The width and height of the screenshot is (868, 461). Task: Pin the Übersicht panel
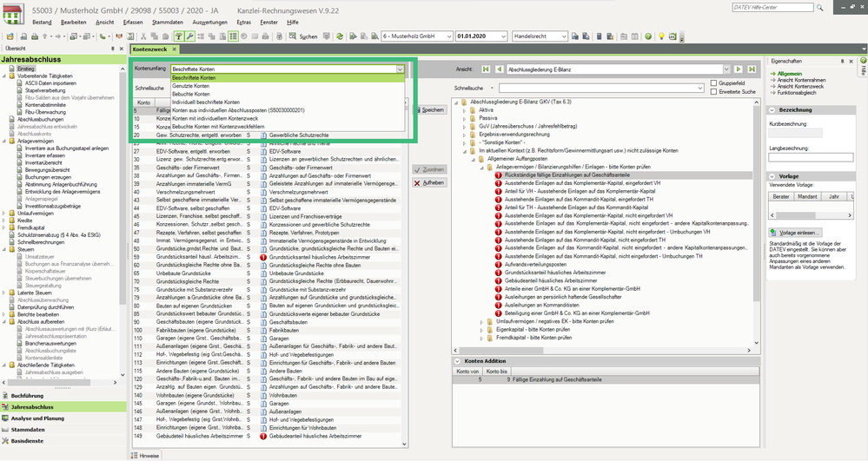[114, 49]
